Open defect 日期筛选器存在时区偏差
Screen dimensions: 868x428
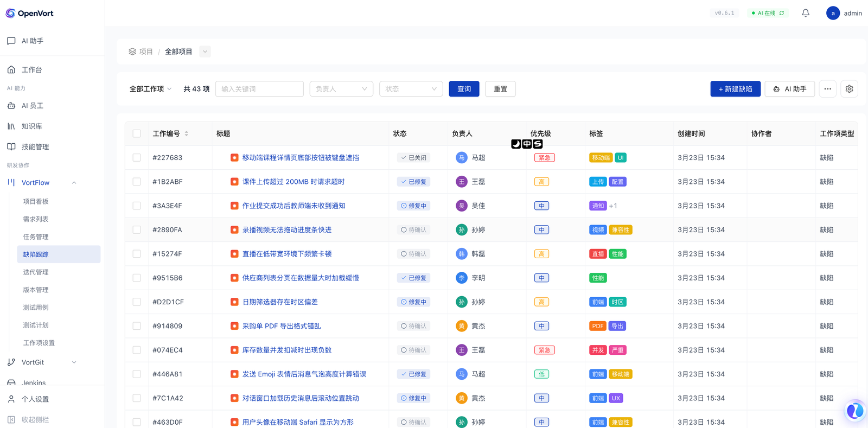(x=280, y=302)
